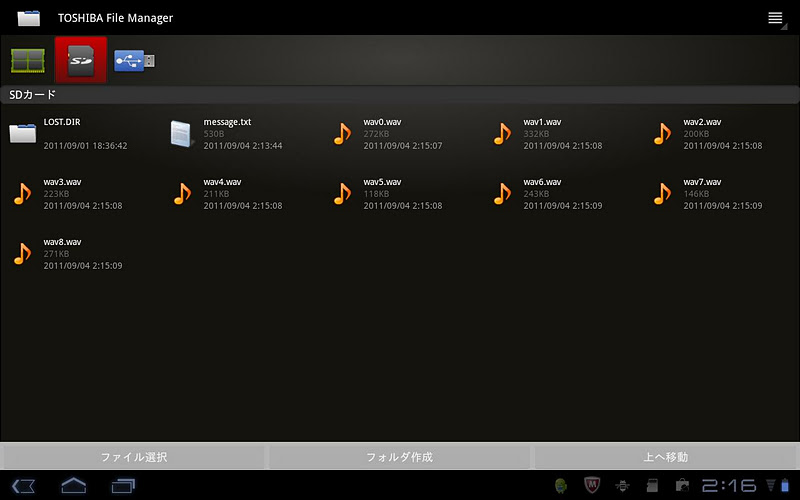
Task: Tap the McAfee shield status icon
Action: tap(592, 485)
